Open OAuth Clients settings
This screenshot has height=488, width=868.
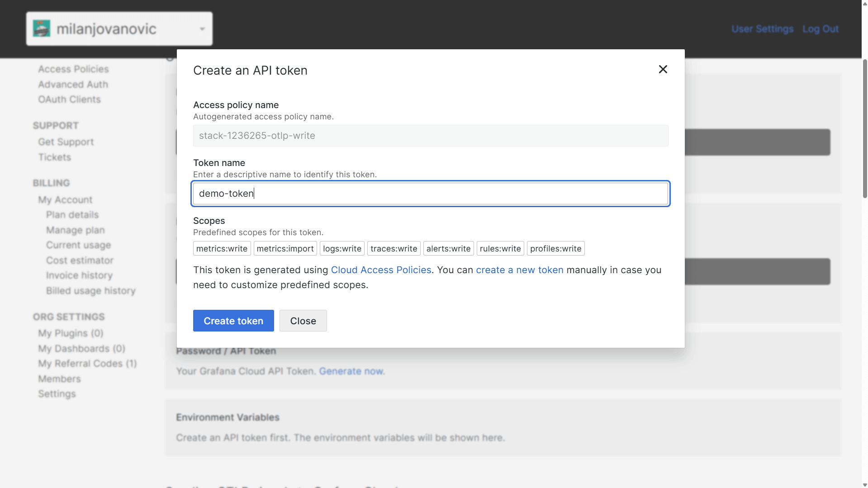click(69, 99)
